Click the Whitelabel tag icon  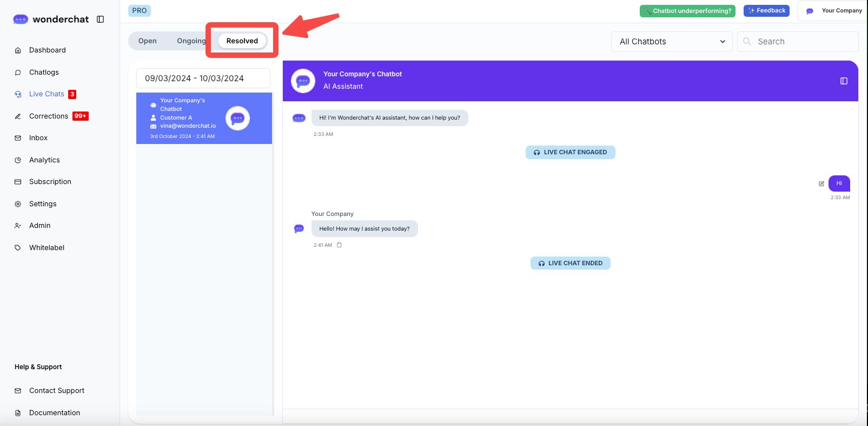pos(18,248)
